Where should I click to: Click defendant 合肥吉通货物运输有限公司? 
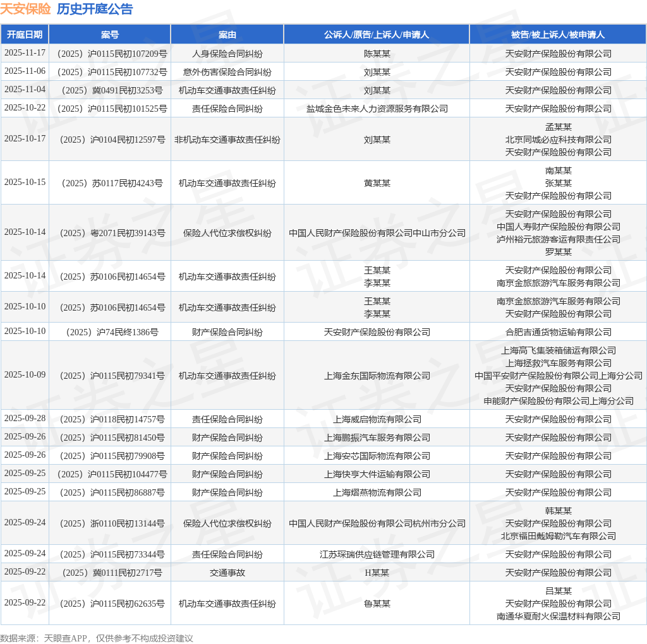(559, 332)
